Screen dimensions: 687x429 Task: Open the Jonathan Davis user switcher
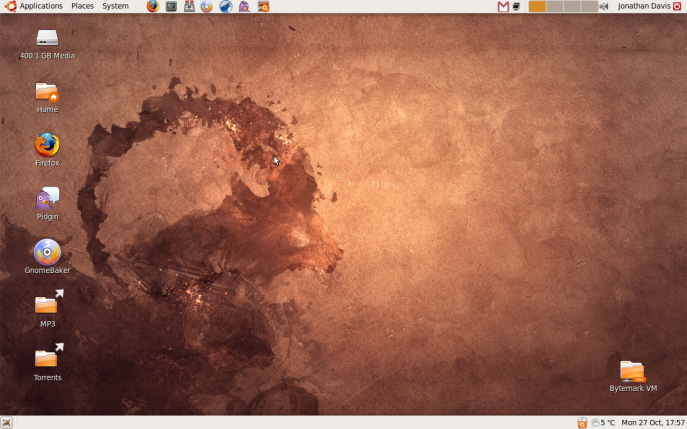649,6
